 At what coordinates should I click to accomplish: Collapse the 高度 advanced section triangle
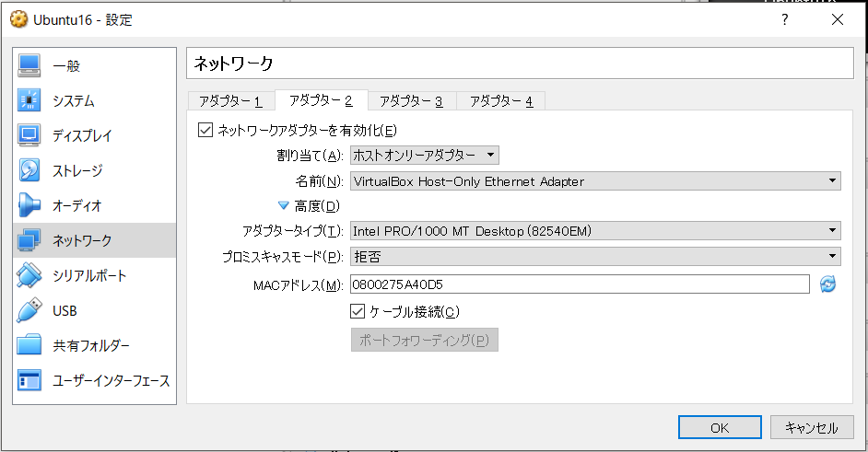pyautogui.click(x=284, y=206)
